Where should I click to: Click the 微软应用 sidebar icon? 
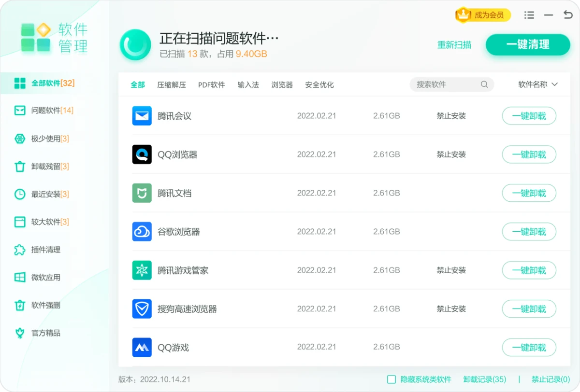pos(20,278)
